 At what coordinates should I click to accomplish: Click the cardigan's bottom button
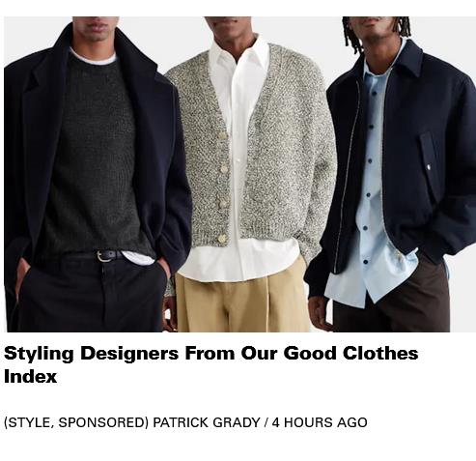pyautogui.click(x=222, y=239)
